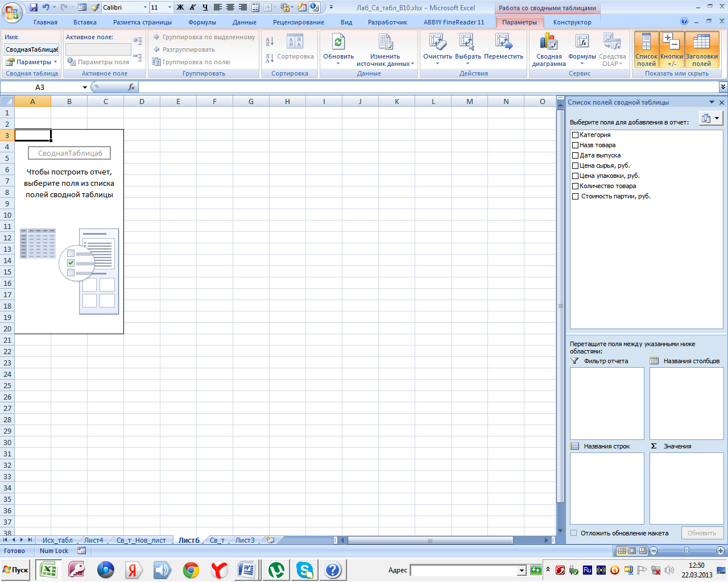Screen dimensions: 728x582
Task: Open Chrome from the taskbar
Action: tap(191, 570)
